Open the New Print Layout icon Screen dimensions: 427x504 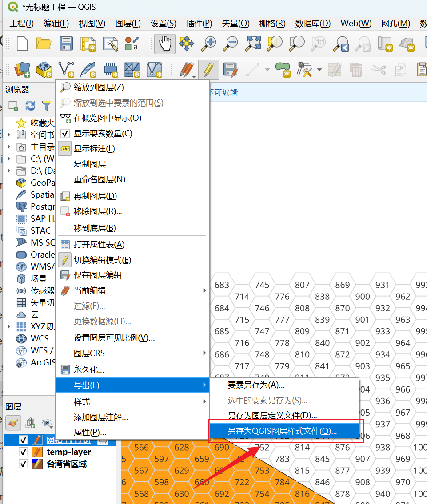(x=88, y=44)
